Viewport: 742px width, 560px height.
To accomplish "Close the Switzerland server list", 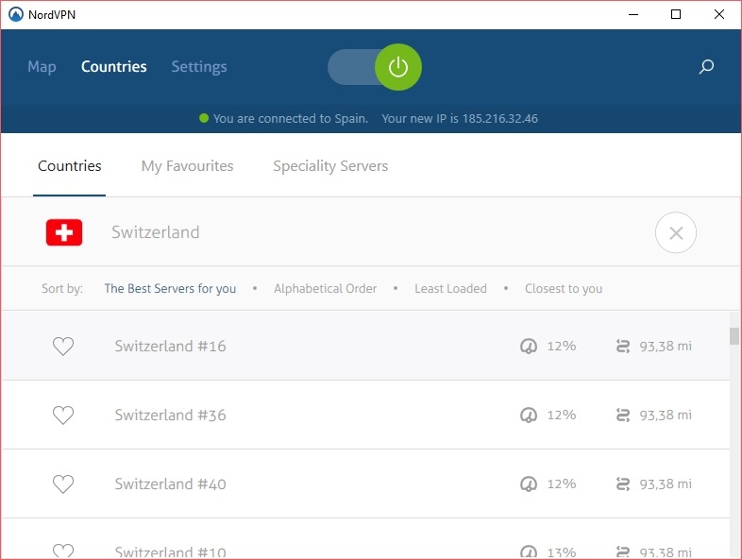I will 676,232.
